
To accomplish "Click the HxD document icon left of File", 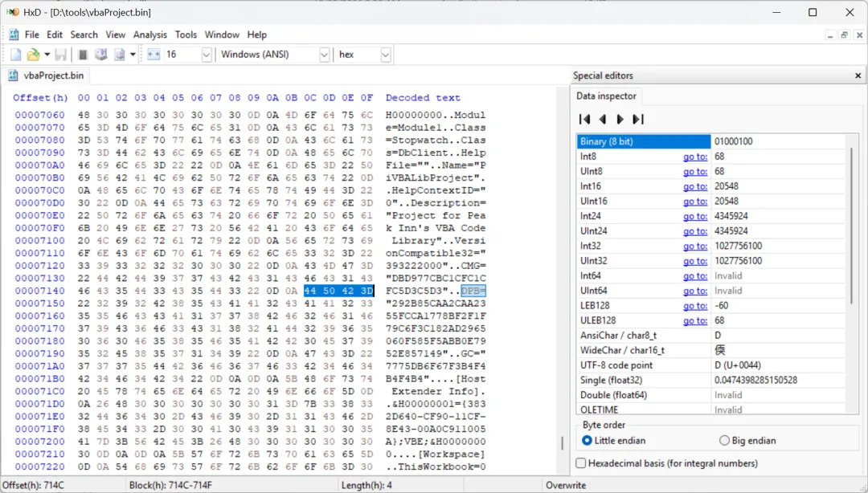I will click(x=14, y=35).
